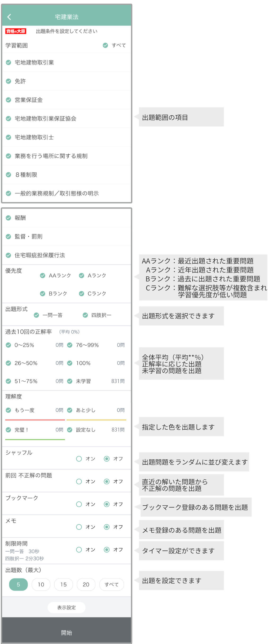Open 表示設定
The height and width of the screenshot is (644, 268).
(x=67, y=607)
